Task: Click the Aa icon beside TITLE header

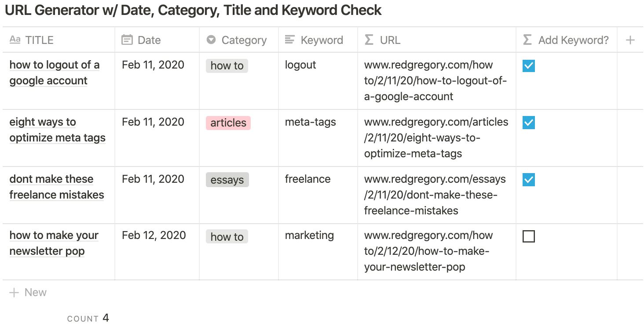Action: pyautogui.click(x=15, y=40)
